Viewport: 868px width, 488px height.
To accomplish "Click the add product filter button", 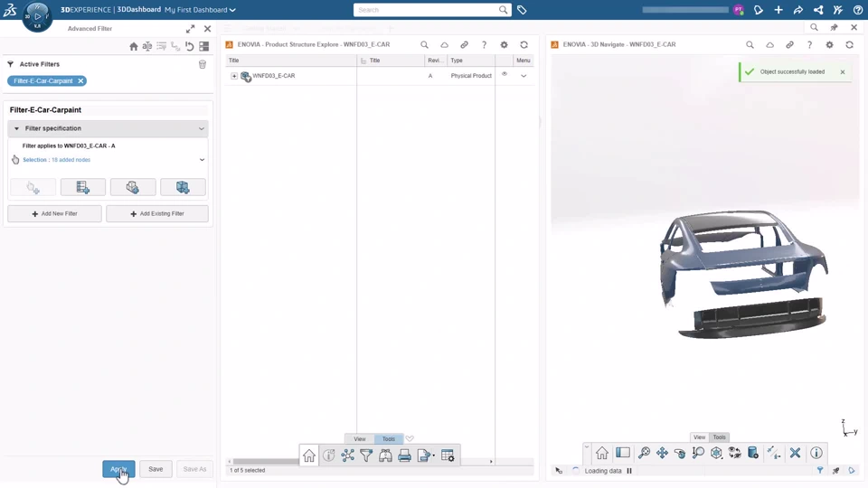I will pyautogui.click(x=133, y=187).
